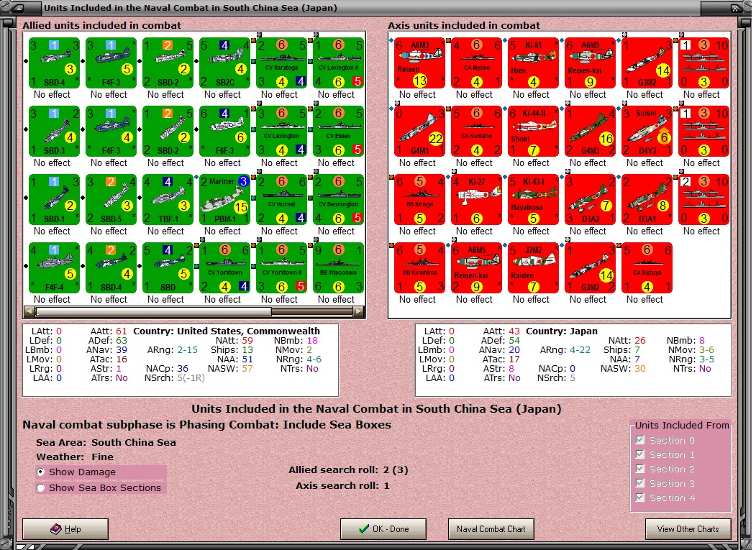
Task: Click the F4F-4 fighter counter
Action: coord(54,268)
